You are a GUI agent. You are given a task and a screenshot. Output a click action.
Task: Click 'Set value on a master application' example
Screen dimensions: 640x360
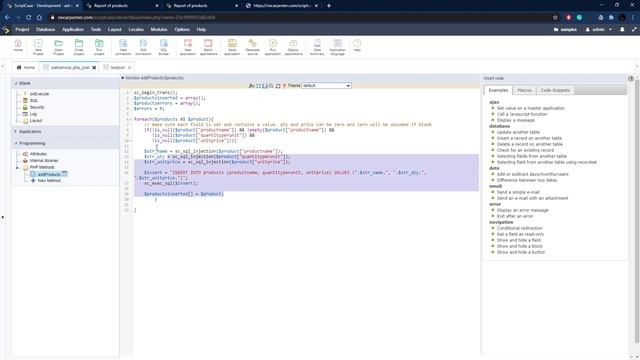point(531,108)
